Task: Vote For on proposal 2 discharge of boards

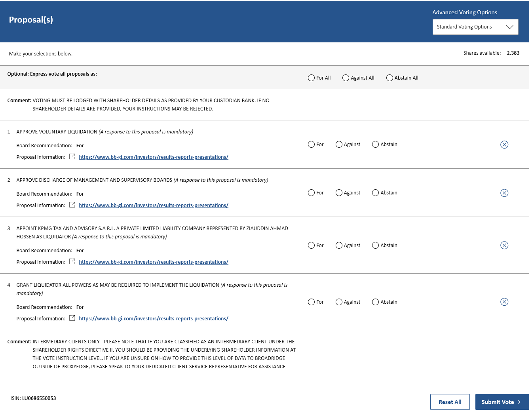Action: [311, 193]
